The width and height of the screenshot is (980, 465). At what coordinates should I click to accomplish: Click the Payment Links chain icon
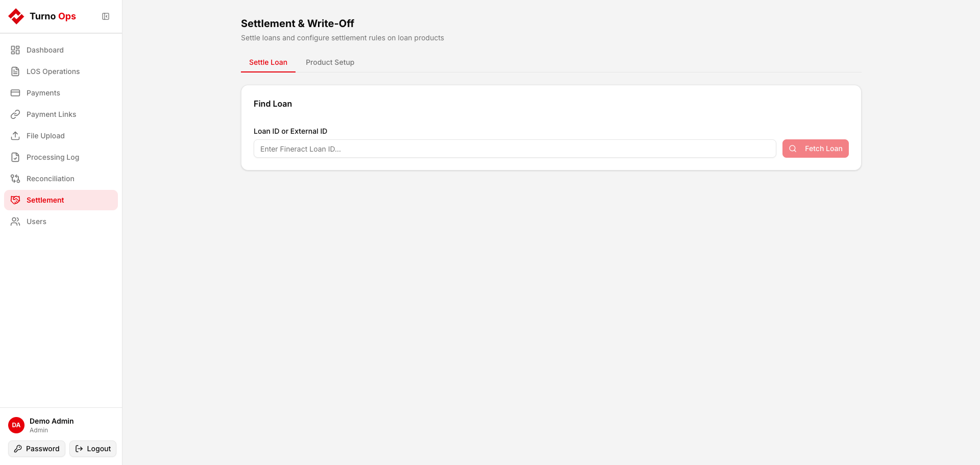[x=15, y=114]
